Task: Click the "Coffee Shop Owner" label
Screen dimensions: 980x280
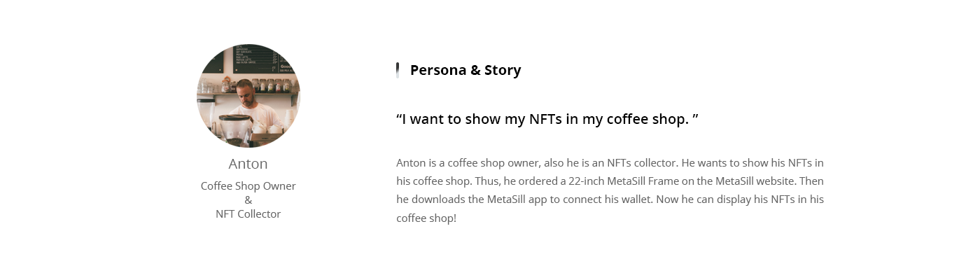Action: [248, 186]
